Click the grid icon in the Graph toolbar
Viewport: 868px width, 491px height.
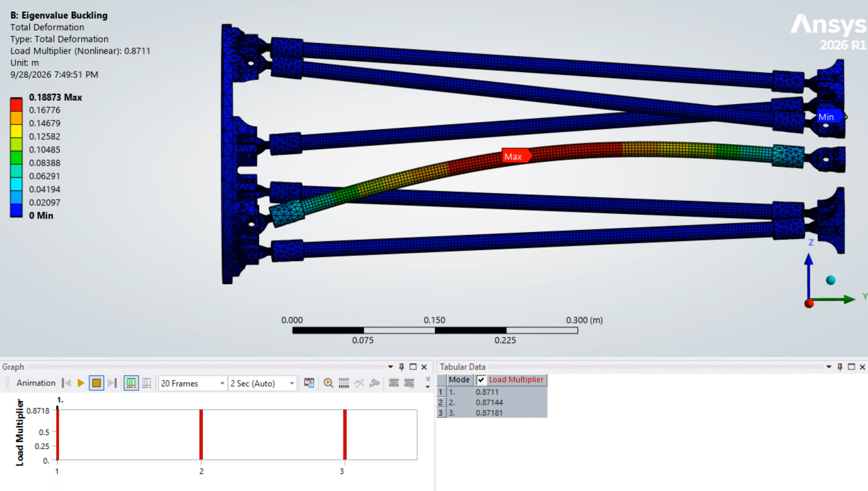pyautogui.click(x=344, y=383)
